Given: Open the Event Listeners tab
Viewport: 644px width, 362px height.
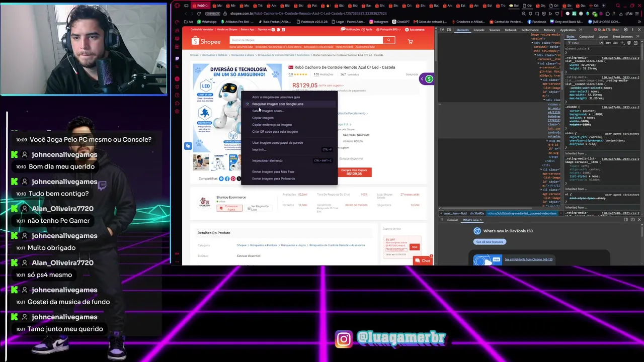Looking at the screenshot, I should pos(622,36).
